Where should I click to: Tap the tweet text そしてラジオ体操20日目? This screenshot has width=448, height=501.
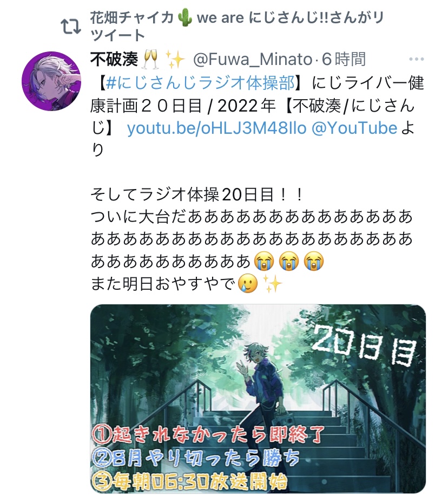[x=197, y=194]
